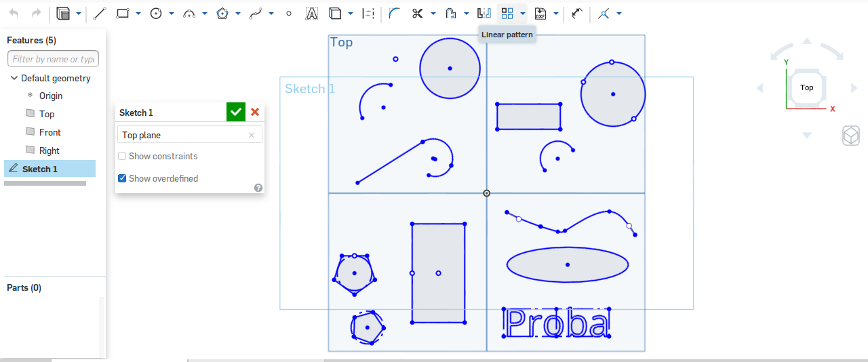Cancel the sketch with red X
The height and width of the screenshot is (362, 868).
(x=255, y=113)
